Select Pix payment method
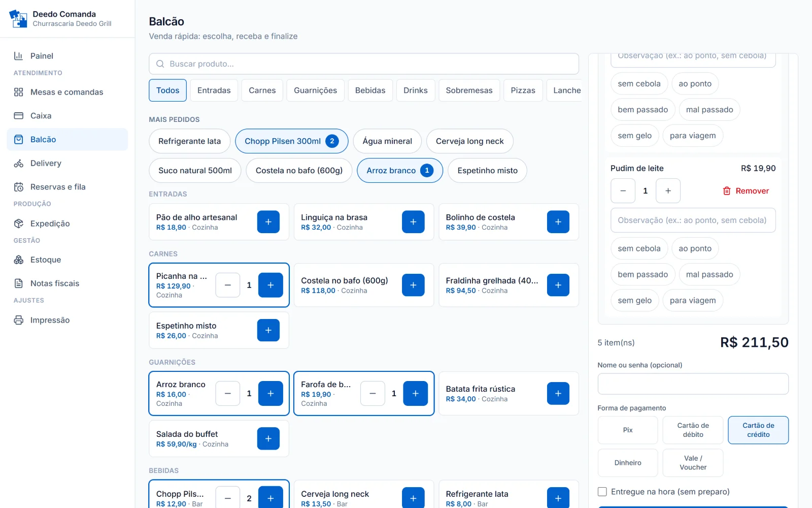This screenshot has width=812, height=508. pyautogui.click(x=628, y=430)
